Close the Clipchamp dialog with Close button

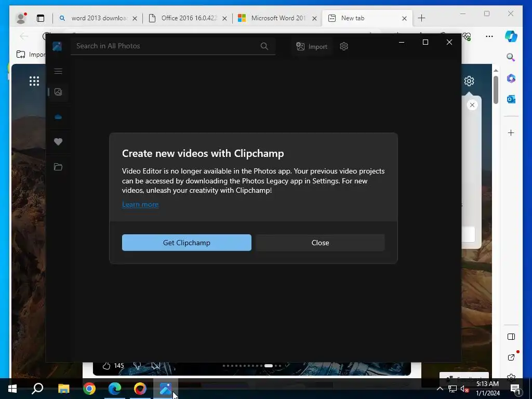point(320,243)
